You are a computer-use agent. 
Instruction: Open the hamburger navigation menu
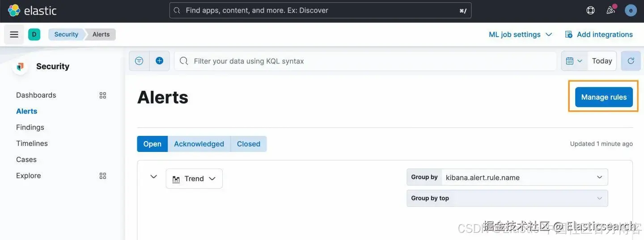click(14, 34)
